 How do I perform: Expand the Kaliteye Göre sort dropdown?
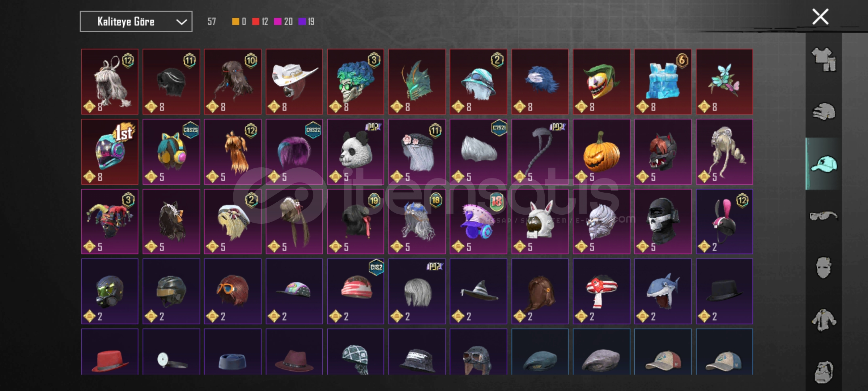(x=136, y=22)
